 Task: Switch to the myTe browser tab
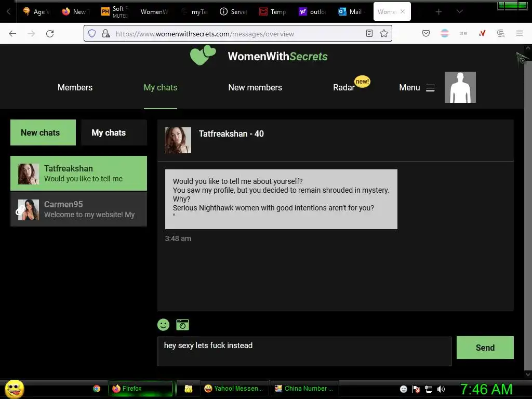coord(194,12)
